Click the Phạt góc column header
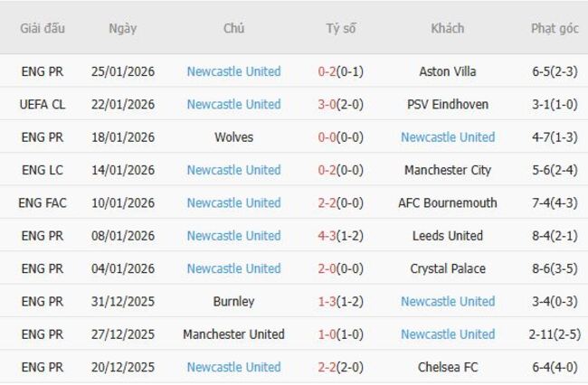 click(555, 28)
